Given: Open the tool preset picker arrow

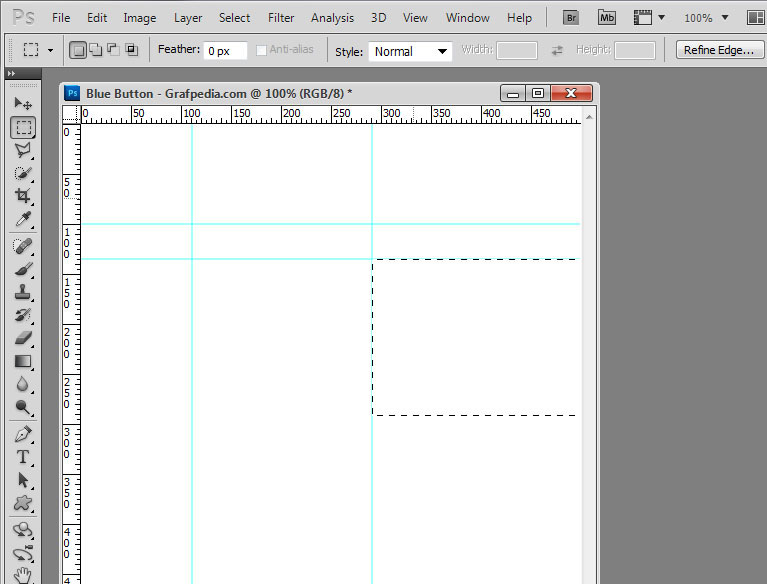Looking at the screenshot, I should click(50, 50).
